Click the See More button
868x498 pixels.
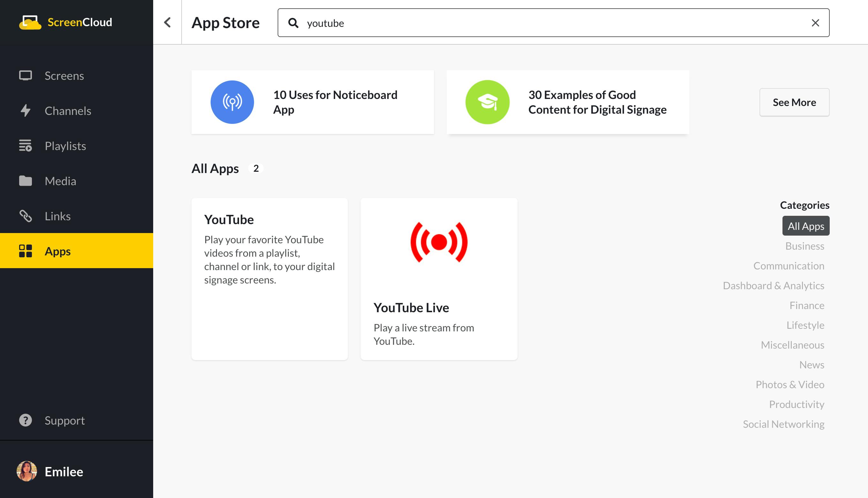click(x=794, y=102)
